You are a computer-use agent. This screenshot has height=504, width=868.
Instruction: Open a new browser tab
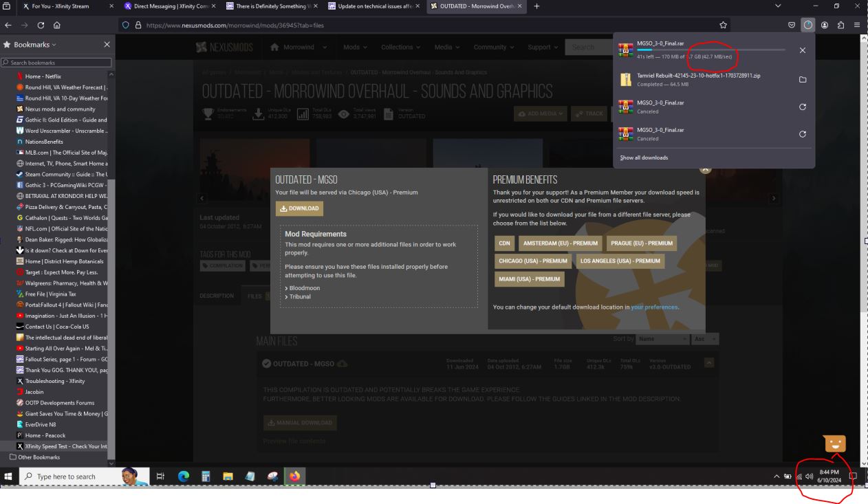(x=536, y=7)
